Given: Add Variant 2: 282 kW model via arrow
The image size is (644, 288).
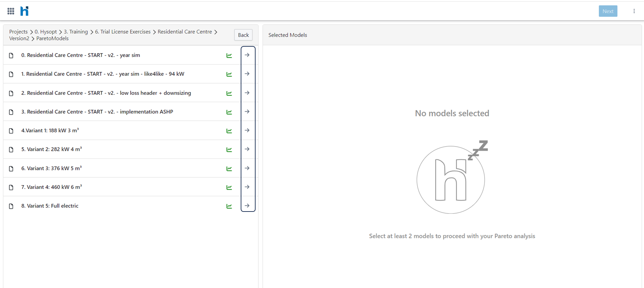Looking at the screenshot, I should (x=247, y=149).
